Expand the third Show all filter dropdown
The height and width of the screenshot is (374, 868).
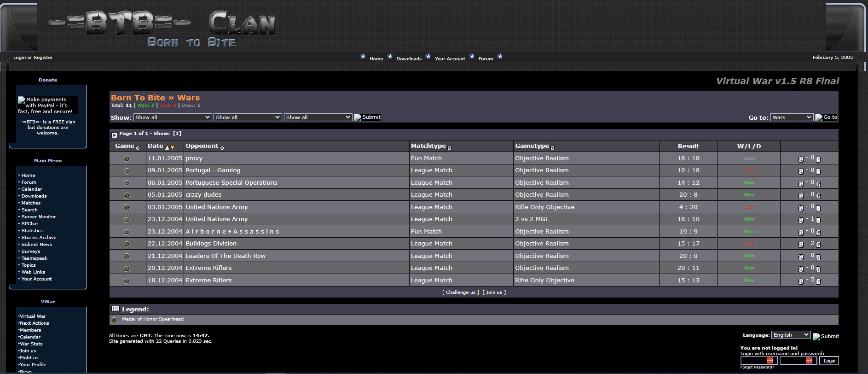click(x=318, y=117)
